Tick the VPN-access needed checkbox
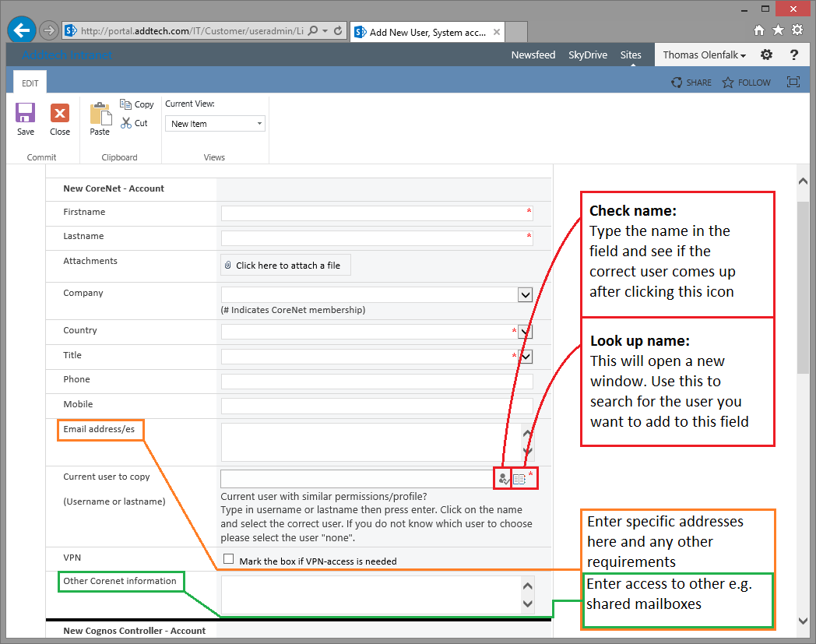Viewport: 816px width, 644px height. point(228,558)
